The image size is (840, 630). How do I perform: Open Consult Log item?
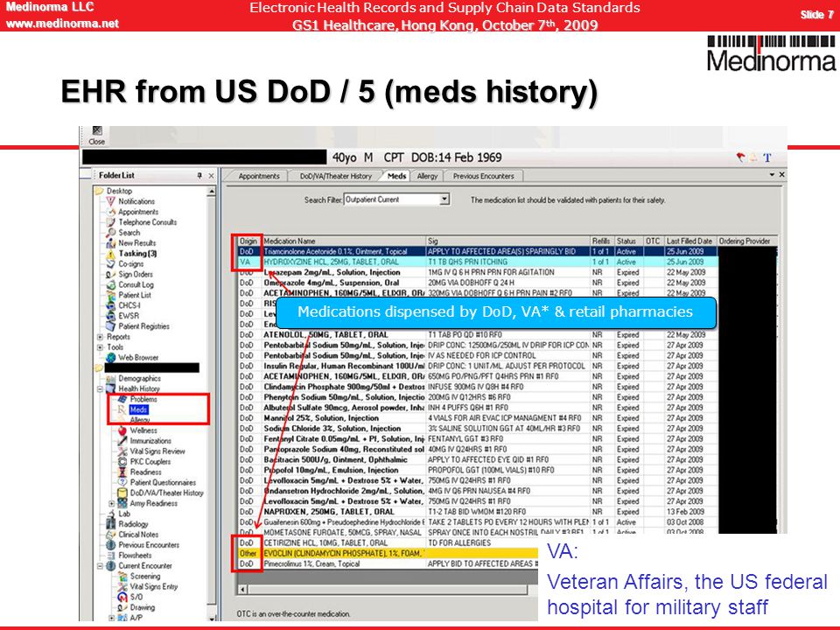pyautogui.click(x=136, y=284)
